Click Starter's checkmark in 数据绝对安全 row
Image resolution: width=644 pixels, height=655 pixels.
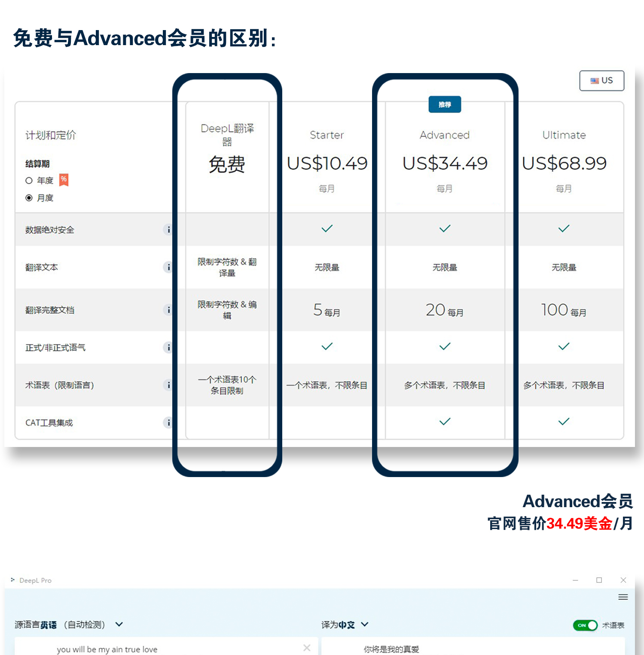327,229
